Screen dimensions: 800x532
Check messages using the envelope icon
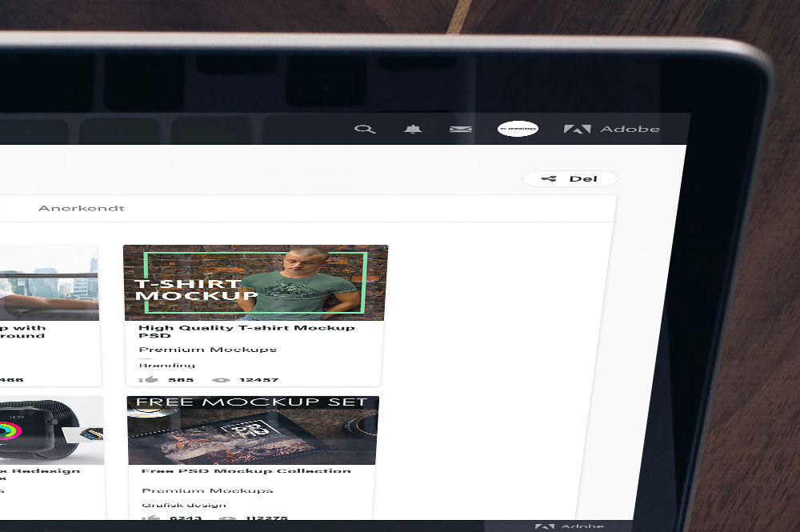[459, 128]
